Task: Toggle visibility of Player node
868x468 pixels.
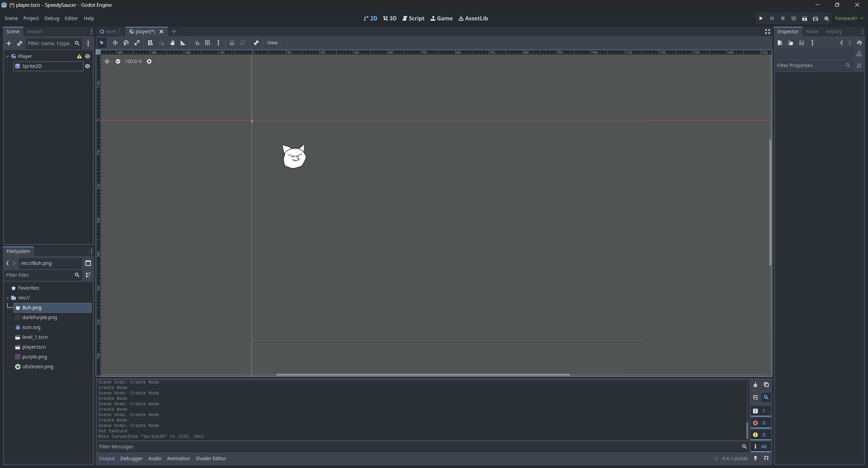Action: (87, 56)
